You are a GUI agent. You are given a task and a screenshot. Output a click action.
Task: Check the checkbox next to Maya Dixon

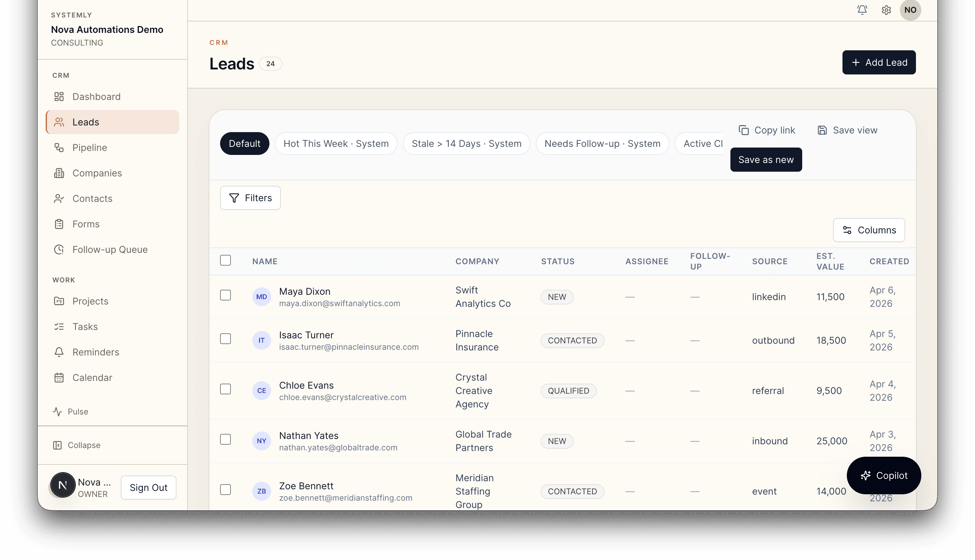(226, 295)
